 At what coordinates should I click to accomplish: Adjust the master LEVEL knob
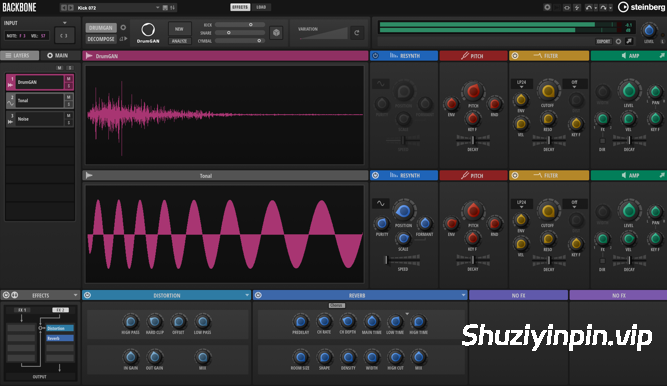(649, 30)
